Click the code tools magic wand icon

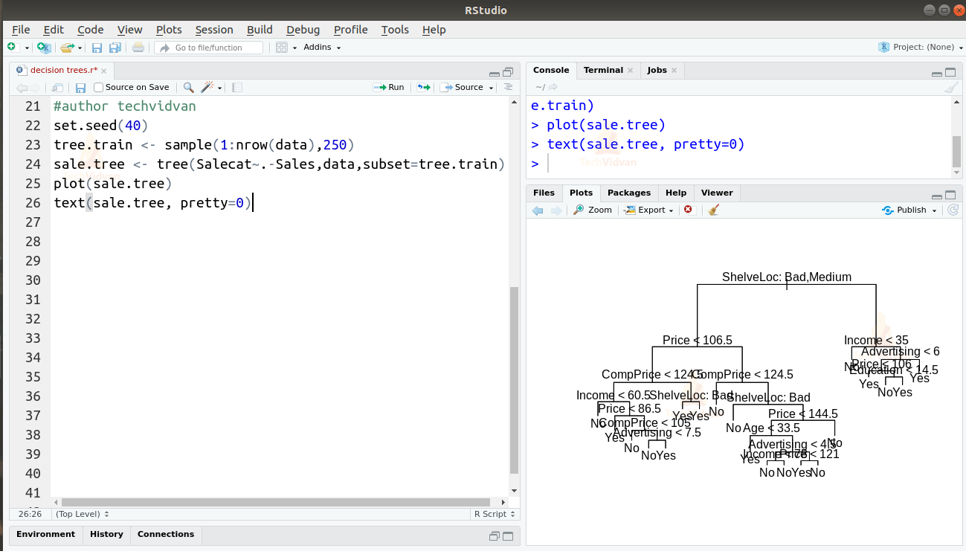[x=208, y=87]
